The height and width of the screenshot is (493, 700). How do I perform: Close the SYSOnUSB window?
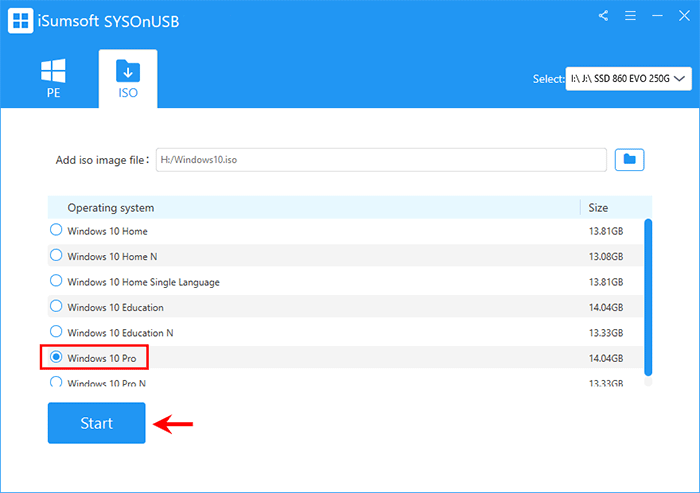click(x=684, y=16)
